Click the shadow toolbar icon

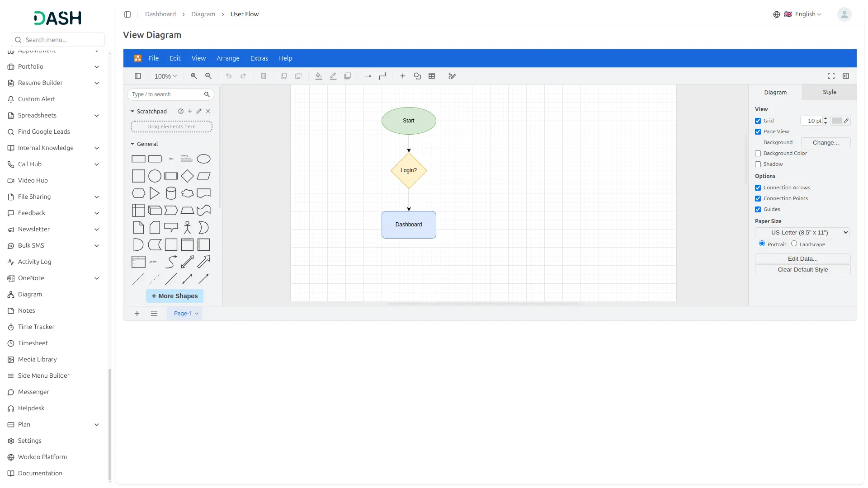348,76
